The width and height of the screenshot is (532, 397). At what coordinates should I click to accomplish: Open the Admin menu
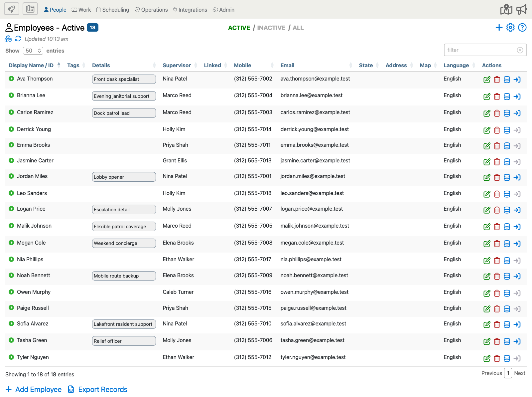(223, 10)
